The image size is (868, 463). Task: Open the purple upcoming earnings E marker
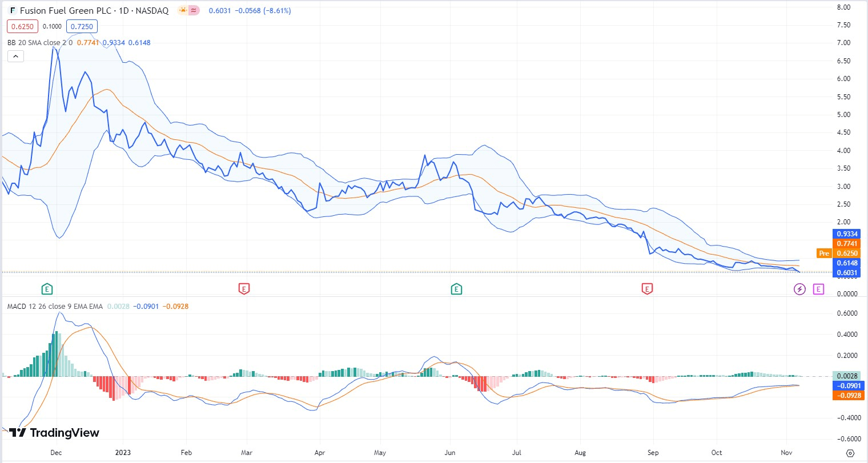tap(818, 289)
